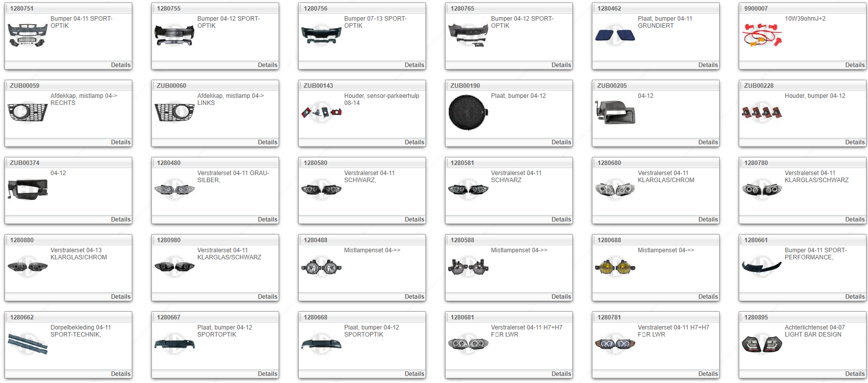Click the ZUB00205 part thumbnail
This screenshot has height=383, width=868.
615,112
